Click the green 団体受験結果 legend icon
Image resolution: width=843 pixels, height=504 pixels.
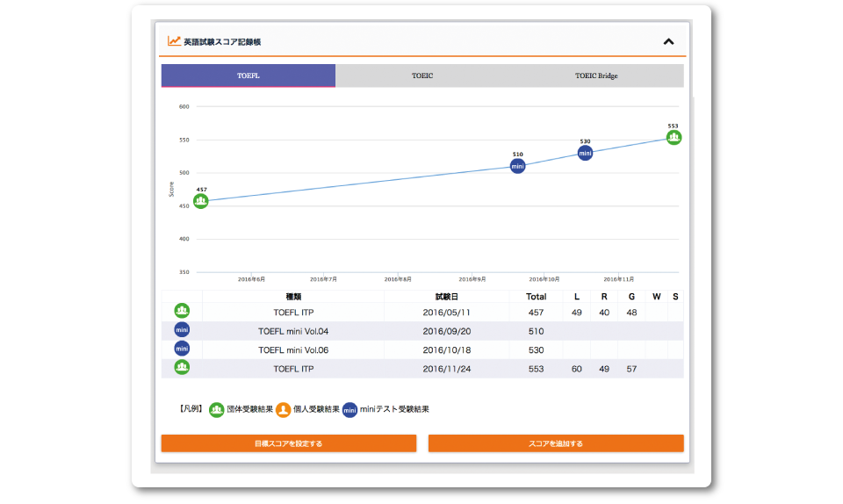(216, 410)
